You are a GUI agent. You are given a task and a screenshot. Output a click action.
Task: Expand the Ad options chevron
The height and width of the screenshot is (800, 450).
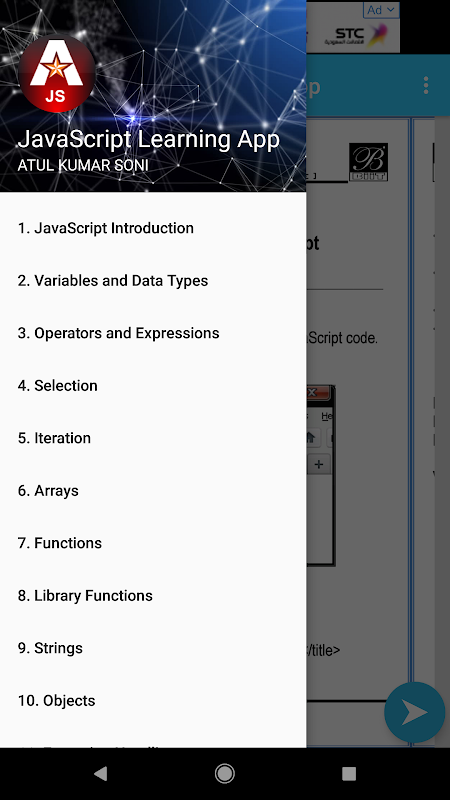[x=381, y=10]
